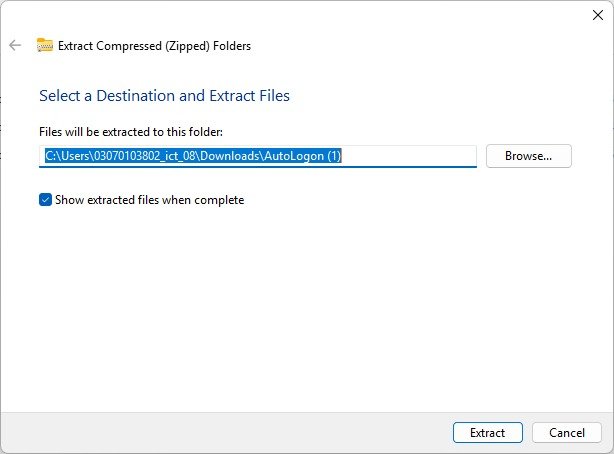This screenshot has height=454, width=614.
Task: Click "Show extracted files when complete" label text
Action: (x=149, y=200)
